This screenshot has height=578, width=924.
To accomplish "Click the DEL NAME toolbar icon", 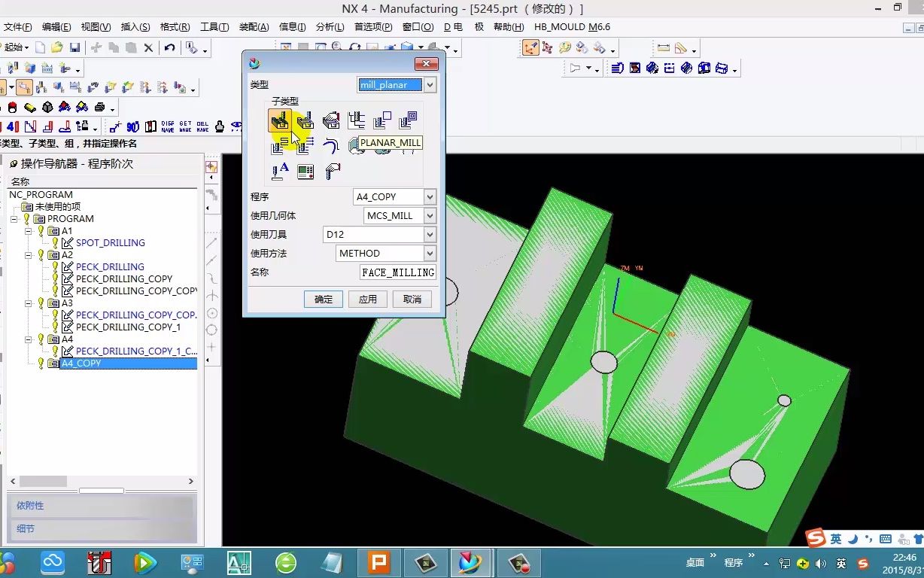I will [202, 126].
